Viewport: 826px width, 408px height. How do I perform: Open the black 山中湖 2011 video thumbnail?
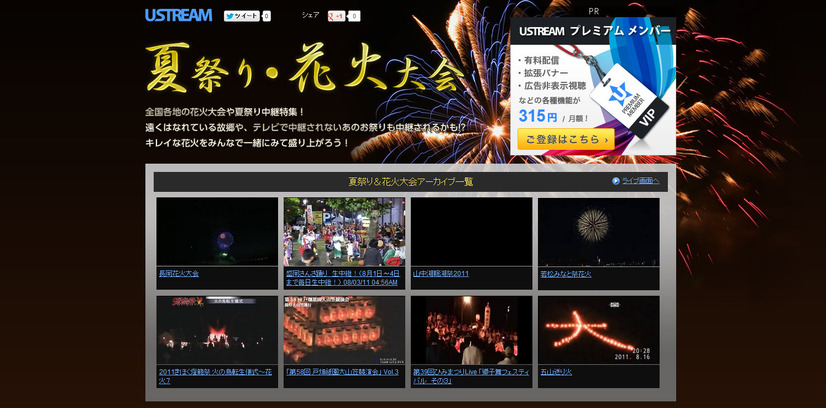(x=471, y=232)
